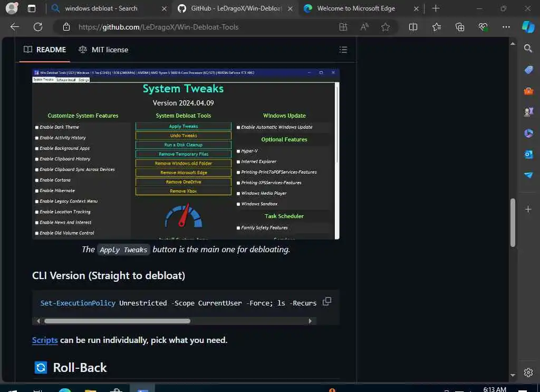540x392 pixels.
Task: Open Split screen view
Action: click(413, 27)
